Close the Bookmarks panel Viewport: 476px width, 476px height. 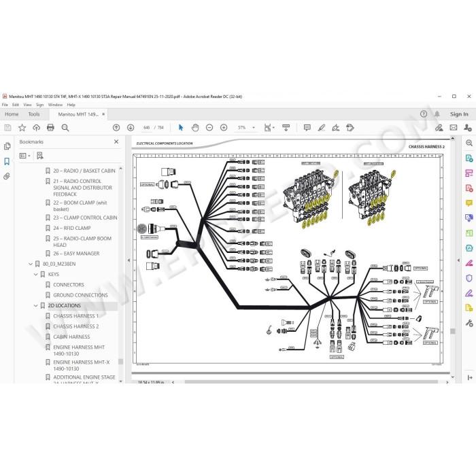coord(116,141)
